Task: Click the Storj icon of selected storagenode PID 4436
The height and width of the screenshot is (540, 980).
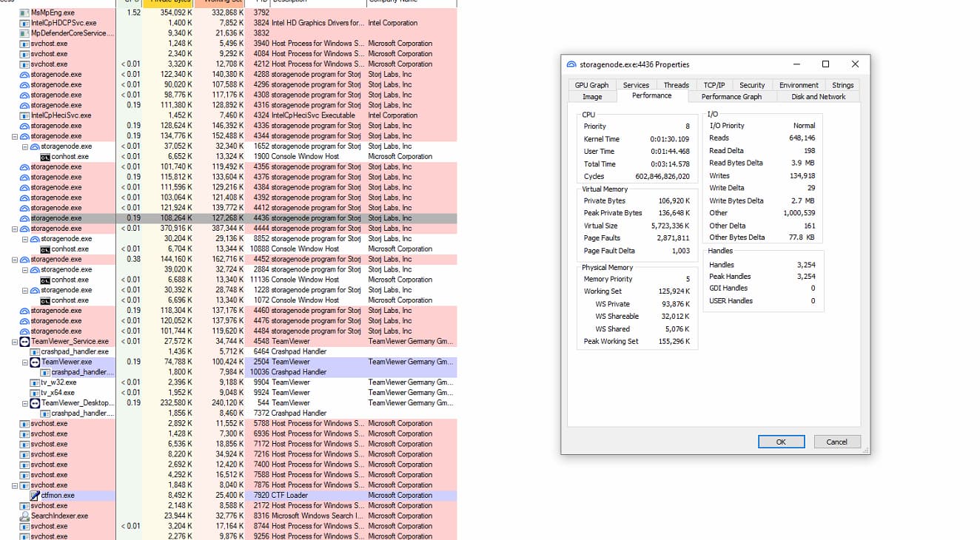Action: (24, 218)
